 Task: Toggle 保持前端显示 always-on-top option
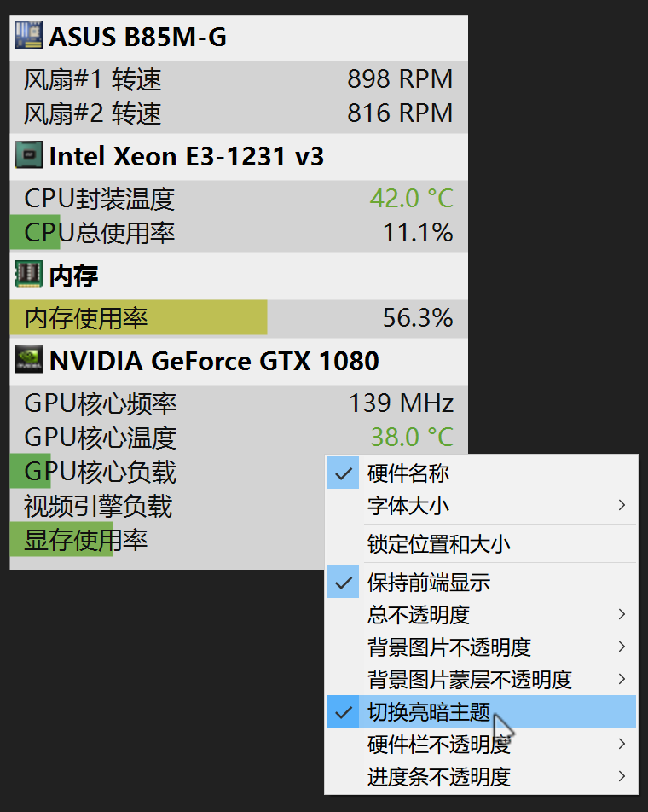click(x=344, y=583)
